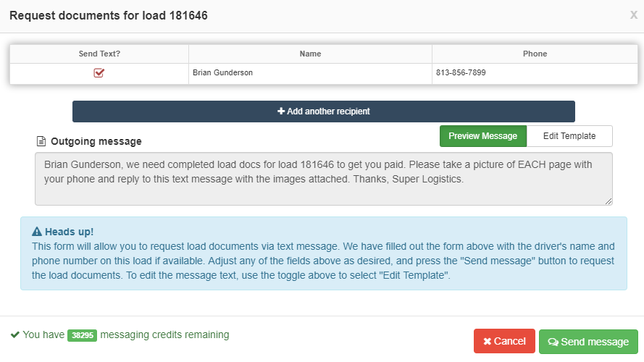
Task: Click the Cancel button
Action: coord(504,342)
